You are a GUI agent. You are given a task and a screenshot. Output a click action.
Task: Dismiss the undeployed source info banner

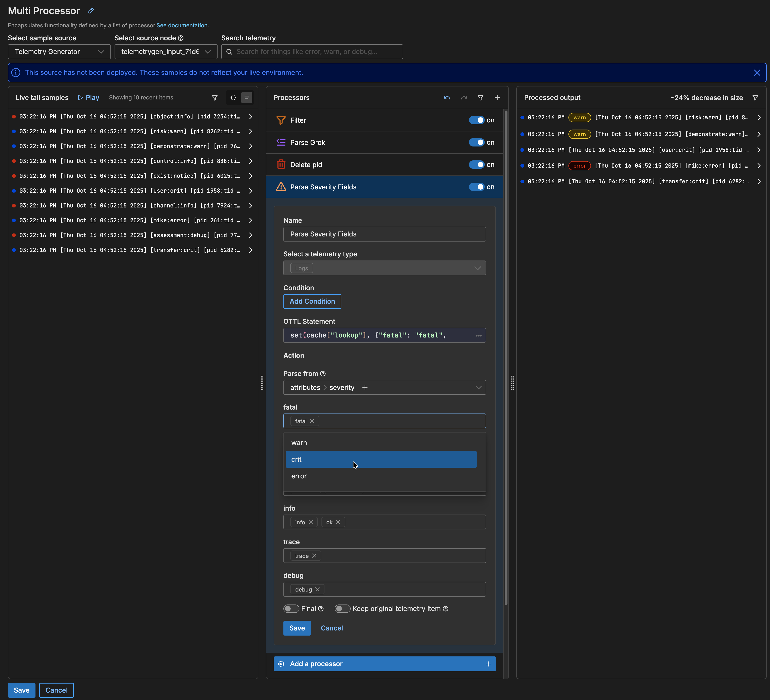757,73
